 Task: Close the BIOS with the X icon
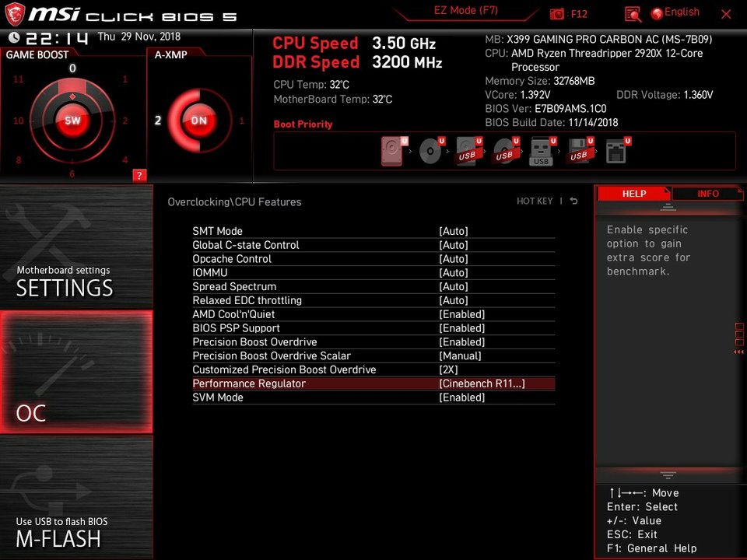pos(726,14)
